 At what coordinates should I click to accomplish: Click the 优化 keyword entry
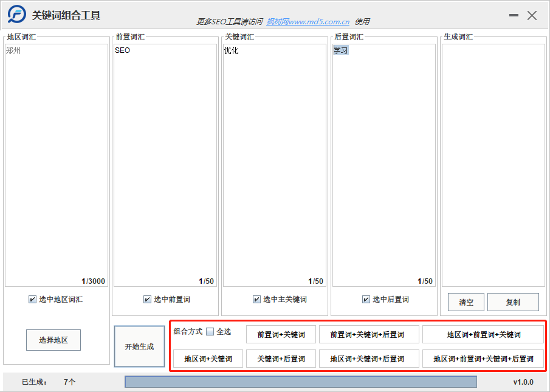(x=231, y=50)
